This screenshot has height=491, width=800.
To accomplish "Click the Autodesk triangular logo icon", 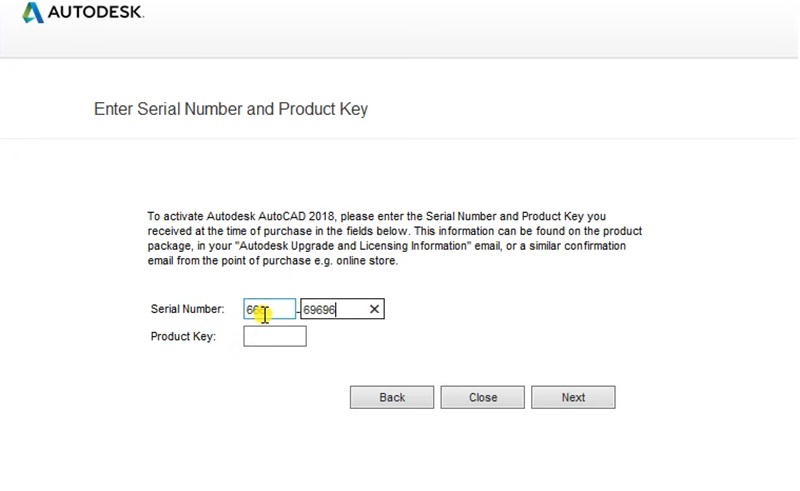I will [x=33, y=13].
